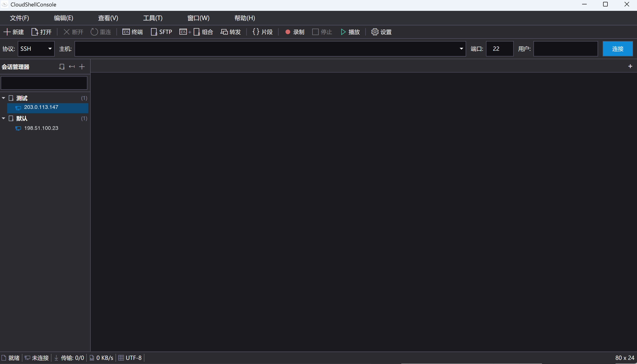Collapse the 默认 group in session tree

3,118
